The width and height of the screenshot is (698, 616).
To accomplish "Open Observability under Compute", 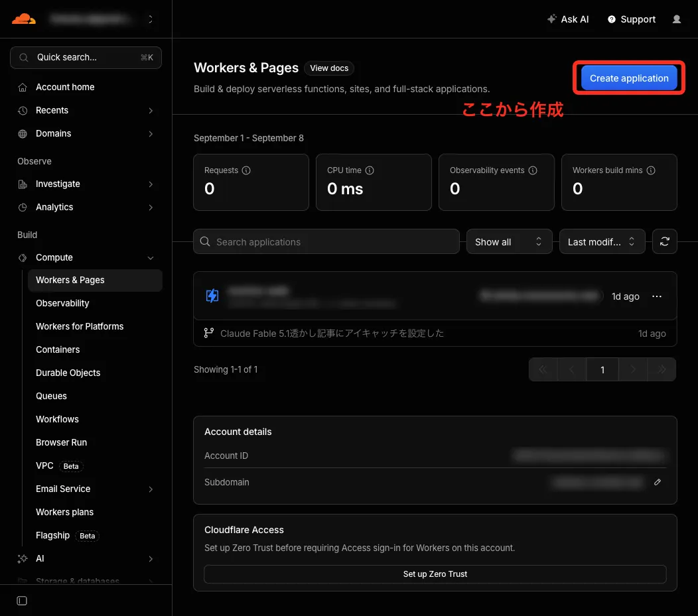I will (62, 303).
